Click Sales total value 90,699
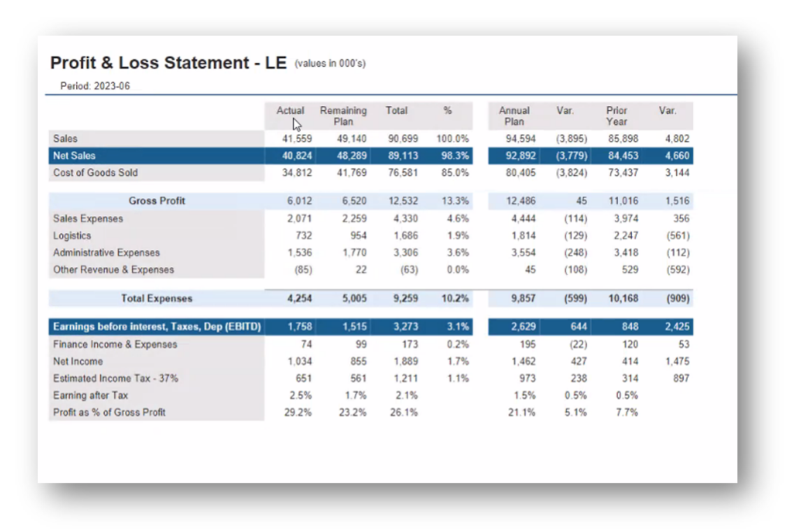 (x=403, y=138)
